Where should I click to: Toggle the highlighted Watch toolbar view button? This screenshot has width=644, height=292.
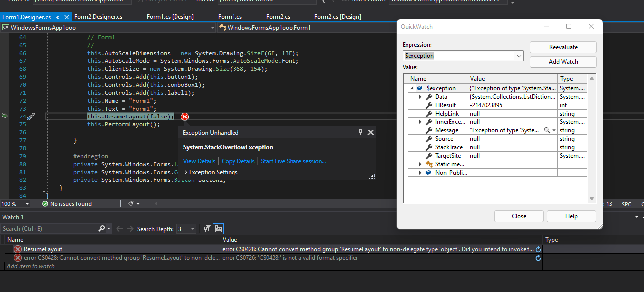pos(218,229)
